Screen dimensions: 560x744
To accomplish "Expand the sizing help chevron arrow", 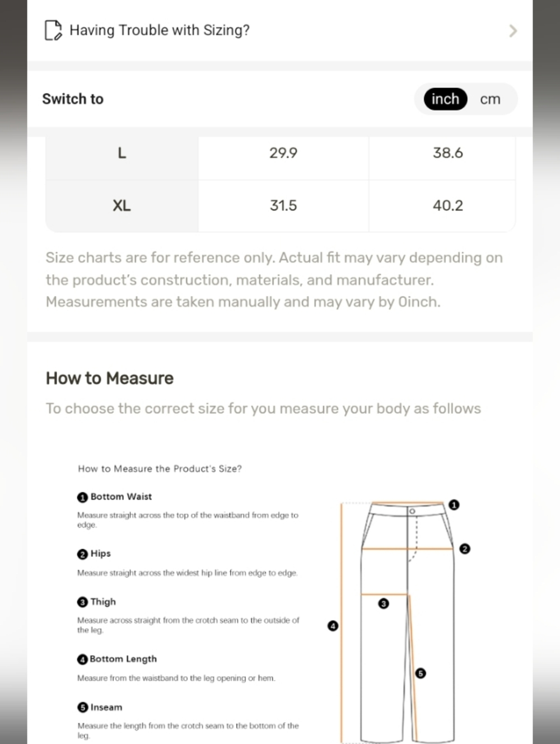I will point(512,31).
